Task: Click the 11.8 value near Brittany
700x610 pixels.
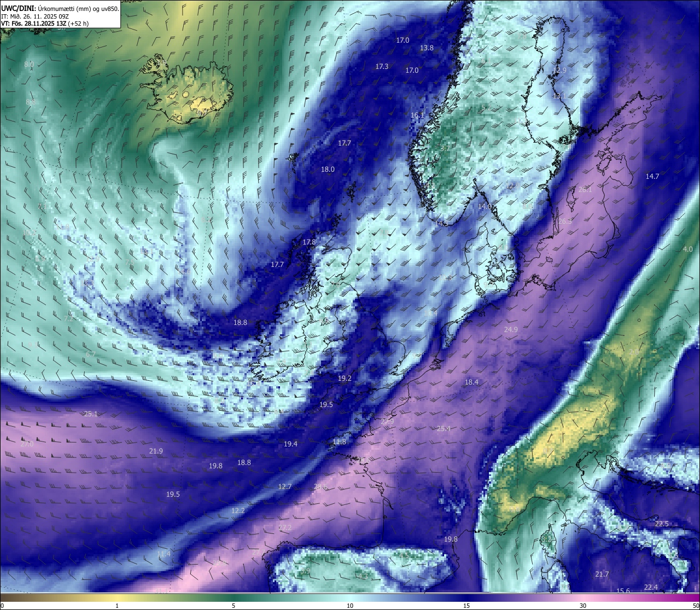Action: (339, 442)
